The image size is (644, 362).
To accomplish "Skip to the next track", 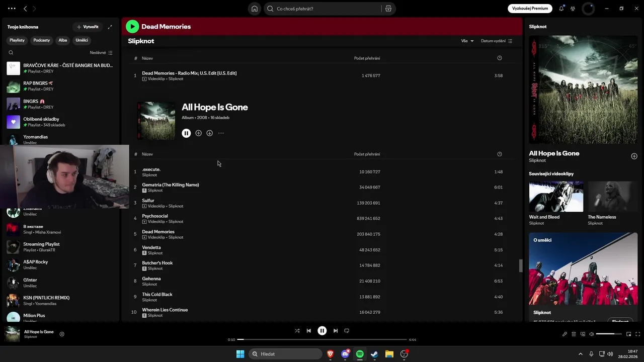I will pyautogui.click(x=336, y=331).
